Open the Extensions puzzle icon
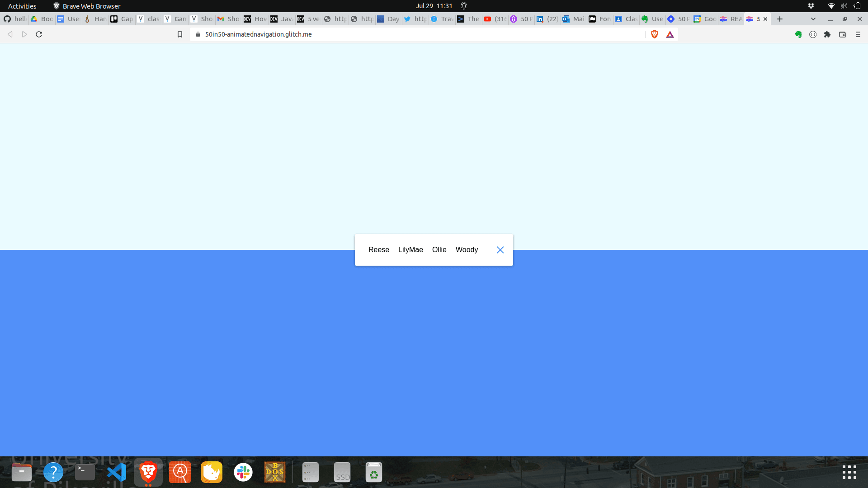Viewport: 868px width, 488px height. pyautogui.click(x=827, y=34)
